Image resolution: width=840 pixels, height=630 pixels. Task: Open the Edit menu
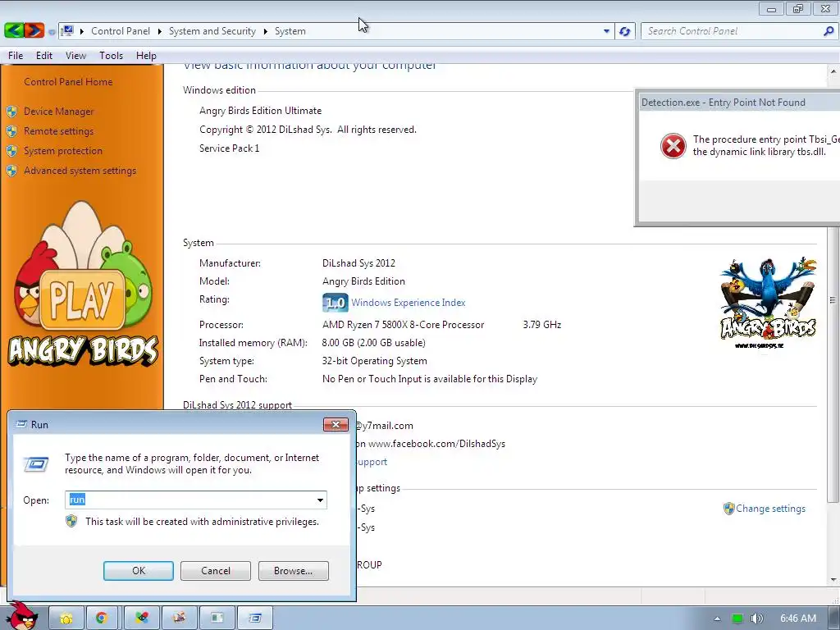coord(44,55)
